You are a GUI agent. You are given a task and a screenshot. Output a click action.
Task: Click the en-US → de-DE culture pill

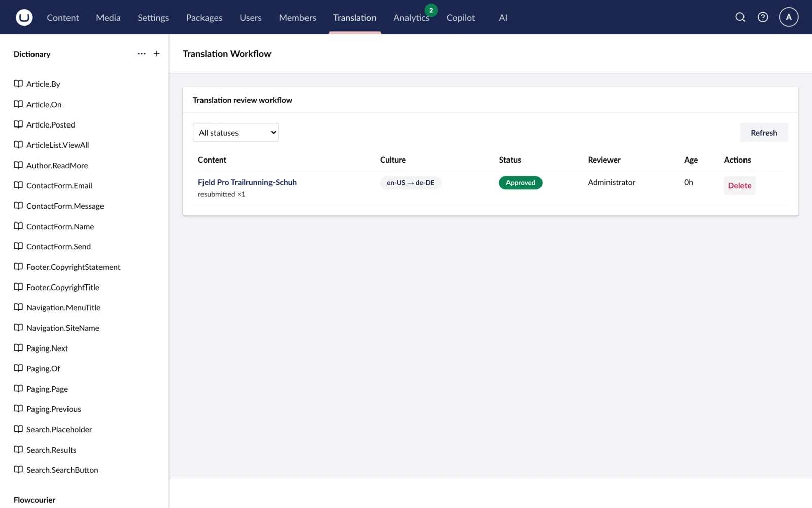[x=411, y=183]
